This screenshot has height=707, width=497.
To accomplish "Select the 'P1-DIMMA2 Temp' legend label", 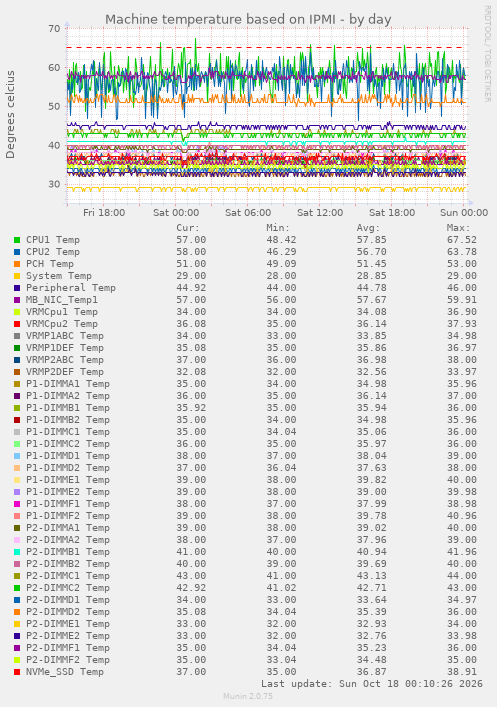I will tap(68, 396).
